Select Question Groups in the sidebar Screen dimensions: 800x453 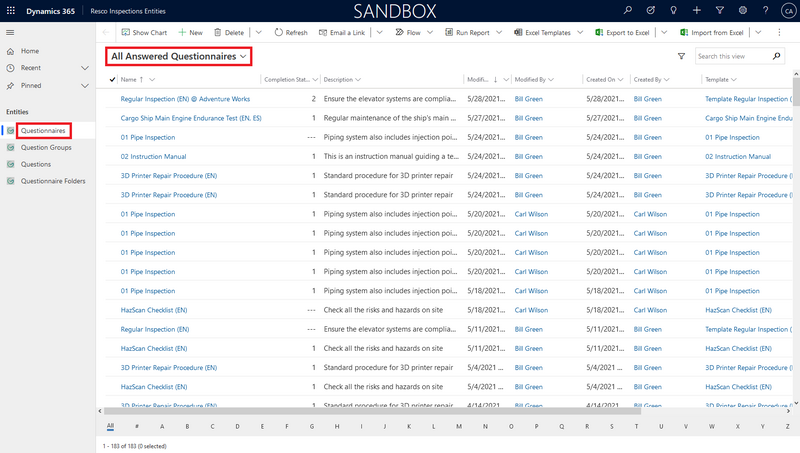[x=47, y=147]
